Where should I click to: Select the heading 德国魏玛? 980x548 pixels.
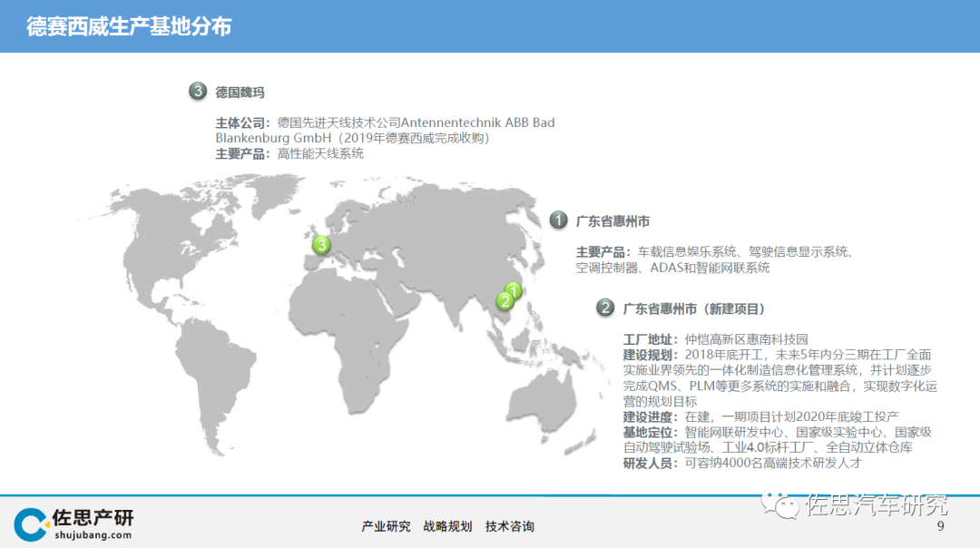tap(240, 93)
